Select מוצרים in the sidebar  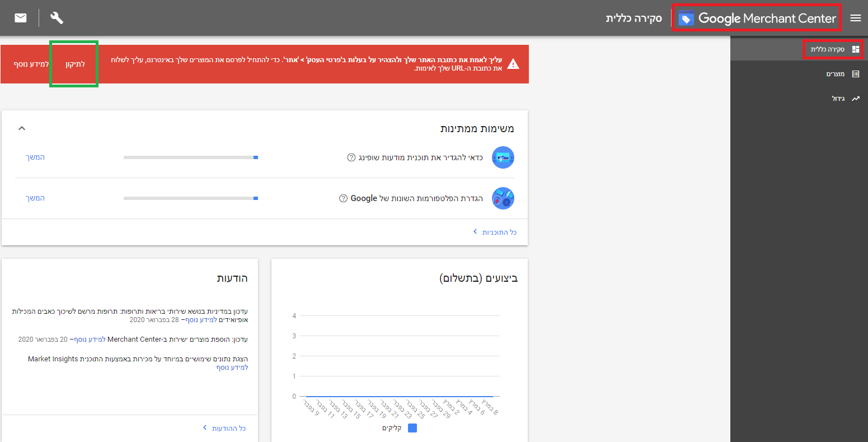coord(799,74)
